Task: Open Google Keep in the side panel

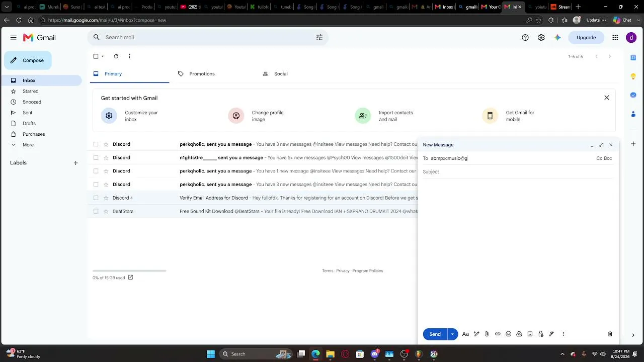Action: tap(633, 76)
